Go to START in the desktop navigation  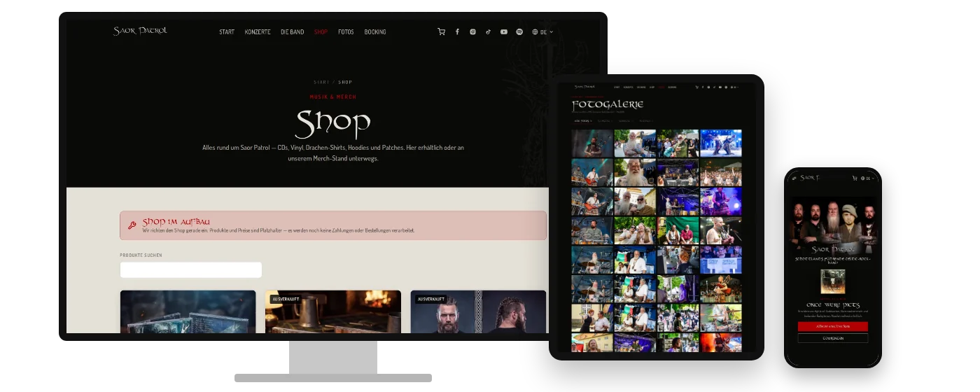(x=227, y=32)
